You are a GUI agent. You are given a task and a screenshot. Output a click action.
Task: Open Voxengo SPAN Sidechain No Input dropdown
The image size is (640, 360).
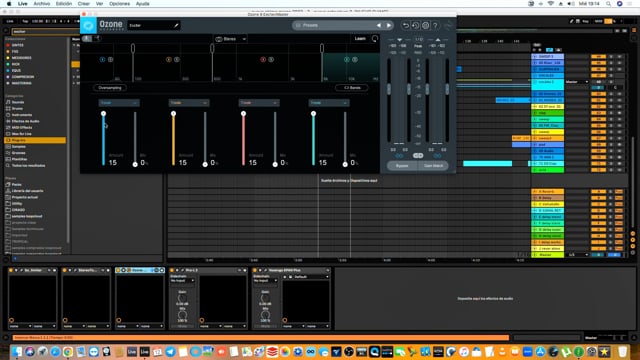(x=265, y=281)
